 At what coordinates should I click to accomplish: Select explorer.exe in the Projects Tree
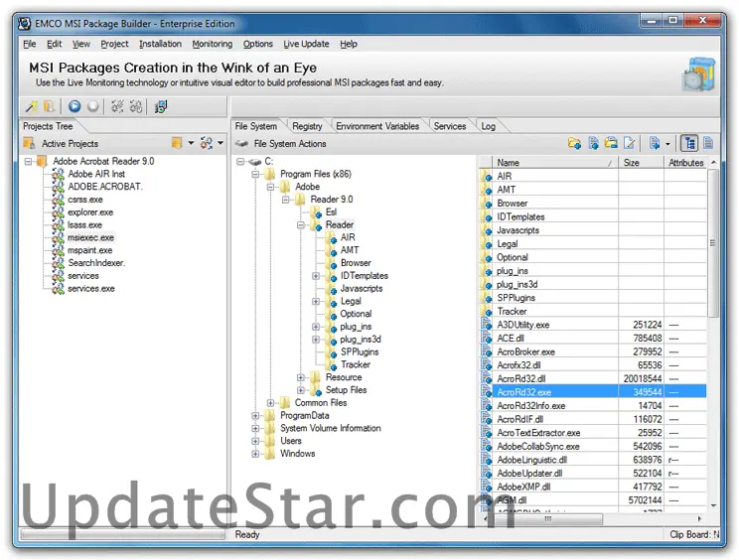point(90,212)
